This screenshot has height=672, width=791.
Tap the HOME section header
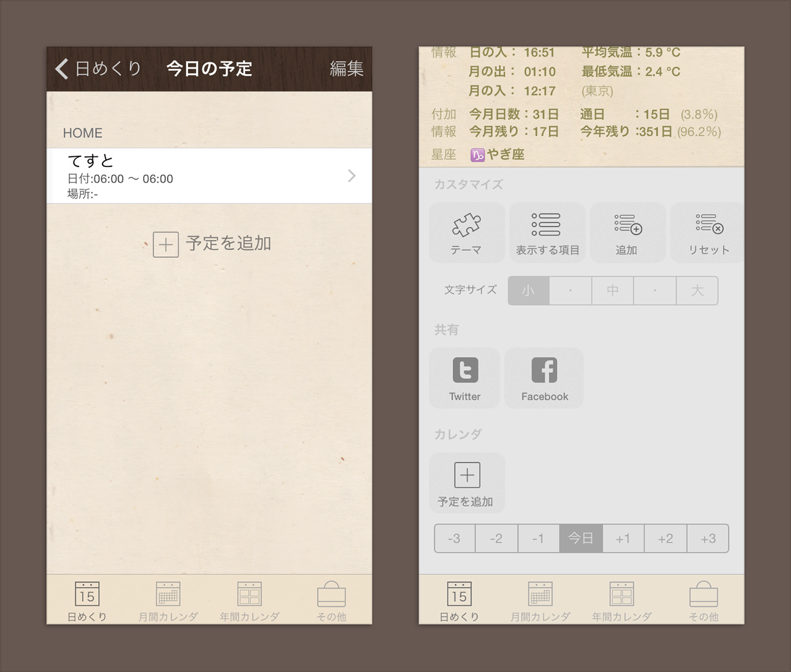(x=82, y=133)
